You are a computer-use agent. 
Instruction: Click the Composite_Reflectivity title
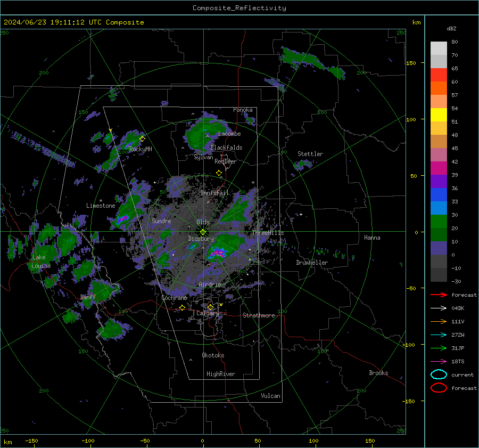coord(240,8)
